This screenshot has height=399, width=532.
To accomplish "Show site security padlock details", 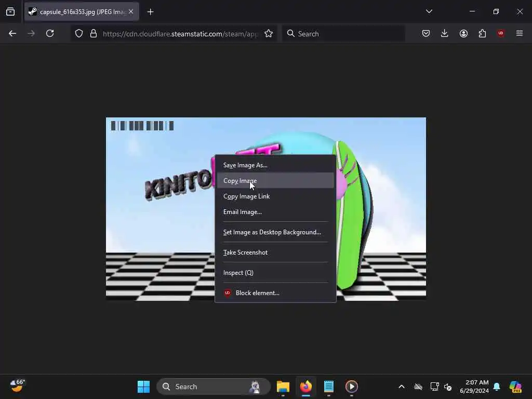I will pyautogui.click(x=94, y=34).
